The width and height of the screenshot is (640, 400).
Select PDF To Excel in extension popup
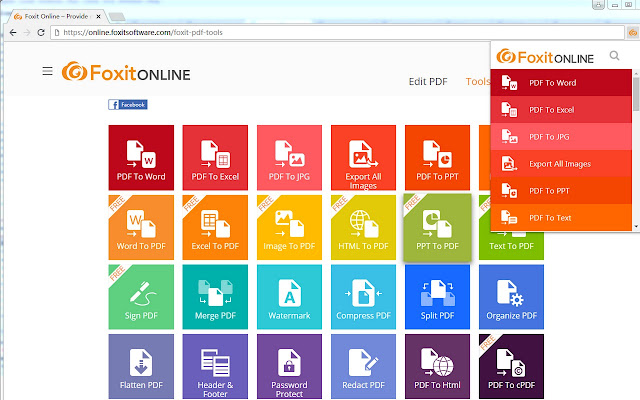(561, 109)
